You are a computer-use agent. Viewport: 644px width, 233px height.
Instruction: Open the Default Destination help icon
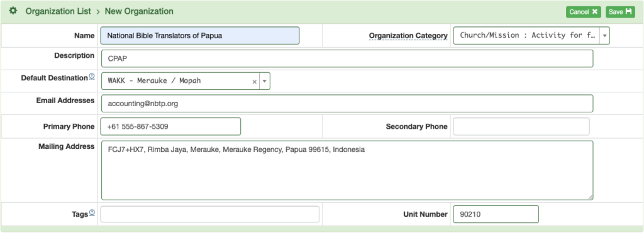click(92, 76)
